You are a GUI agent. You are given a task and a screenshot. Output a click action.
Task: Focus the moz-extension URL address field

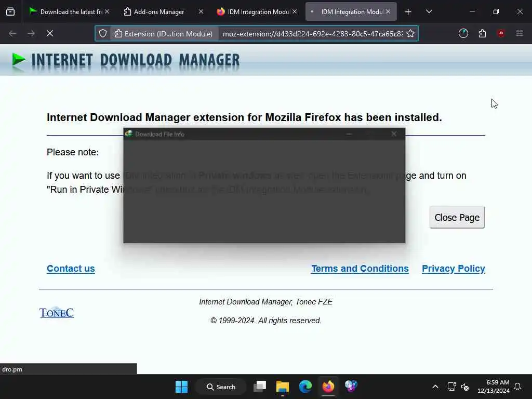(313, 34)
